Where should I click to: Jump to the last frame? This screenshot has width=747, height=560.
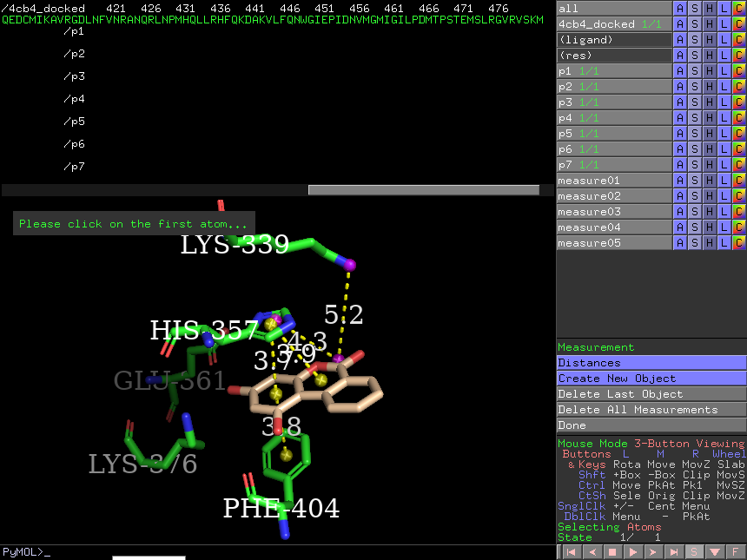coord(674,551)
